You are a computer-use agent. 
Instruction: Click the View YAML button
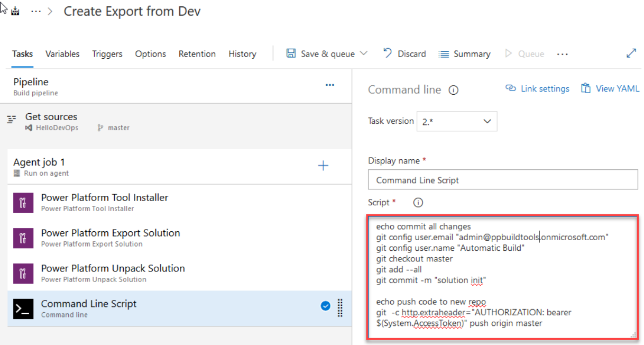(610, 89)
